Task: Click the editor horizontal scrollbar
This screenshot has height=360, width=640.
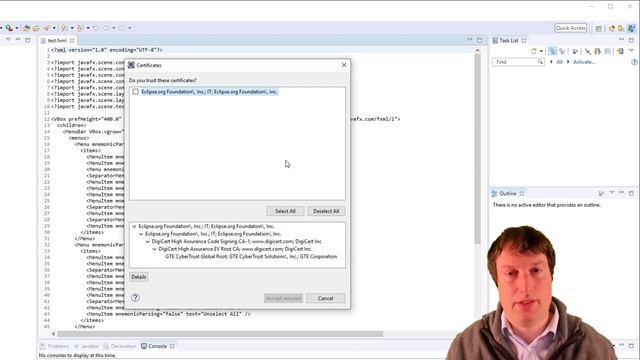Action: (220, 334)
